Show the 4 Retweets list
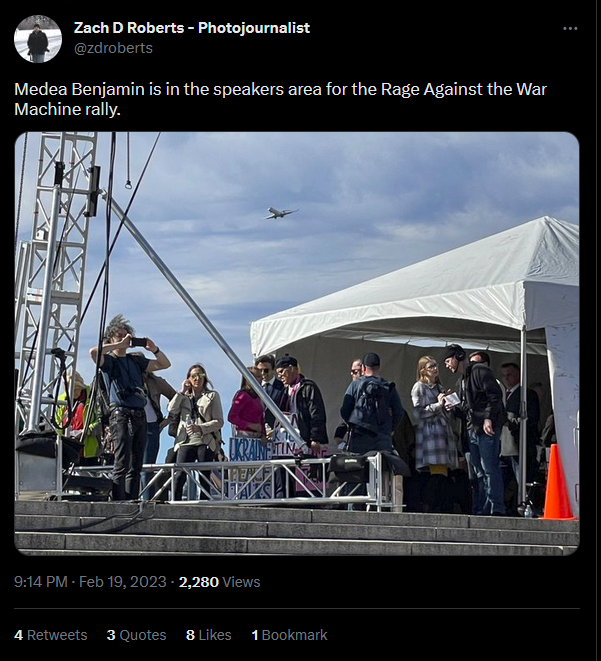This screenshot has height=661, width=601. coord(51,635)
